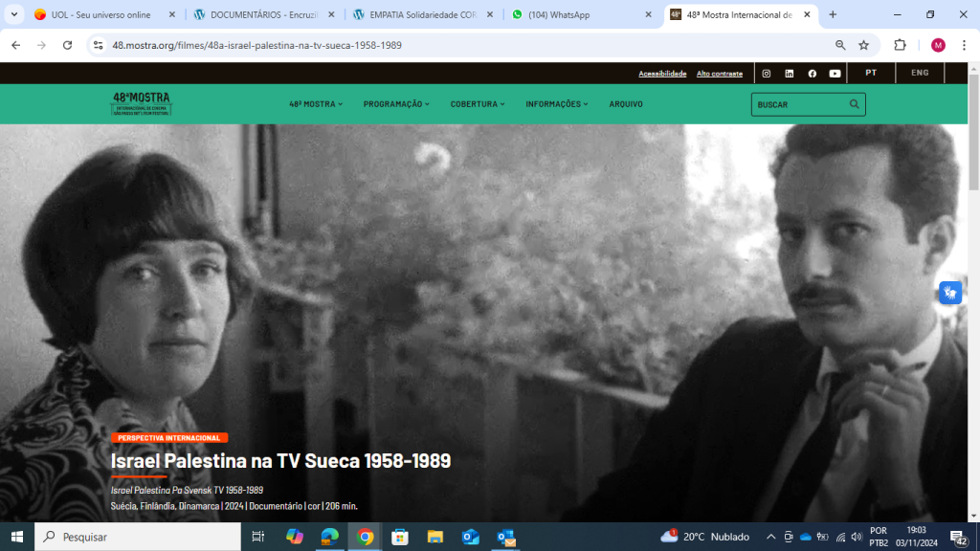Switch site language to PT
This screenshot has width=980, height=551.
click(871, 74)
